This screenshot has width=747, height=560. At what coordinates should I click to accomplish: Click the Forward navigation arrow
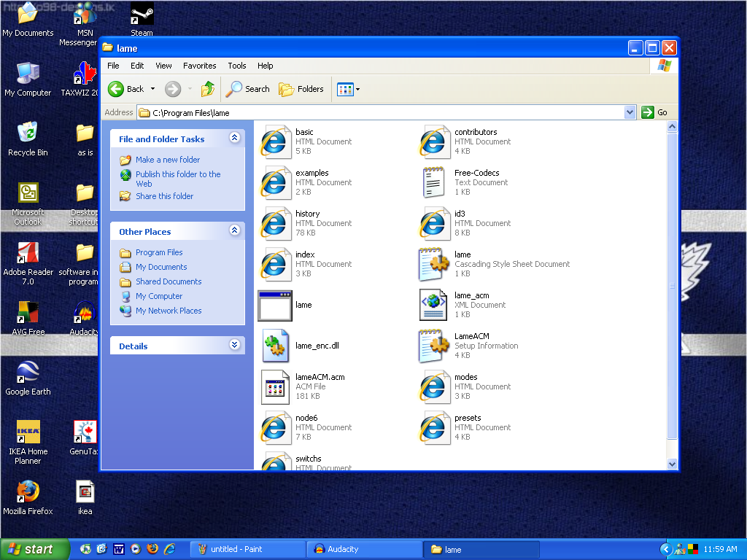[173, 89]
